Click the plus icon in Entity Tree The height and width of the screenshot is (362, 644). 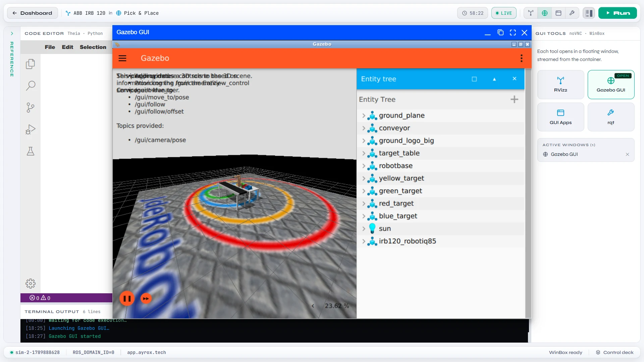514,100
